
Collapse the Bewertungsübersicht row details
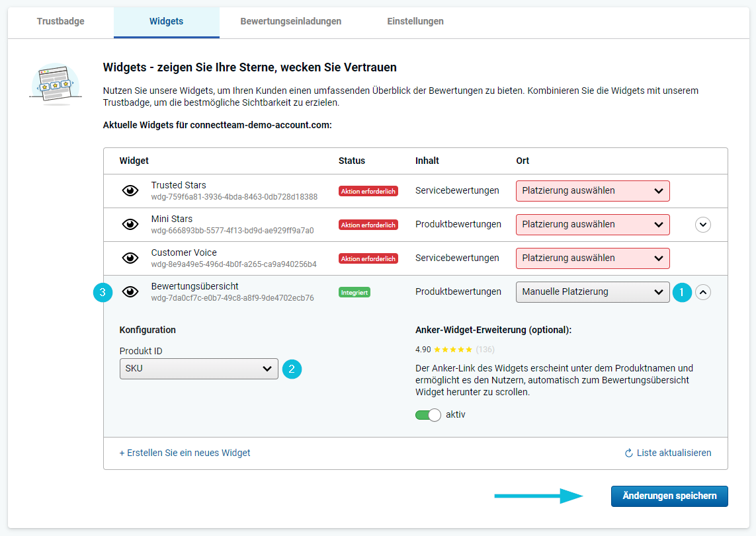[702, 292]
